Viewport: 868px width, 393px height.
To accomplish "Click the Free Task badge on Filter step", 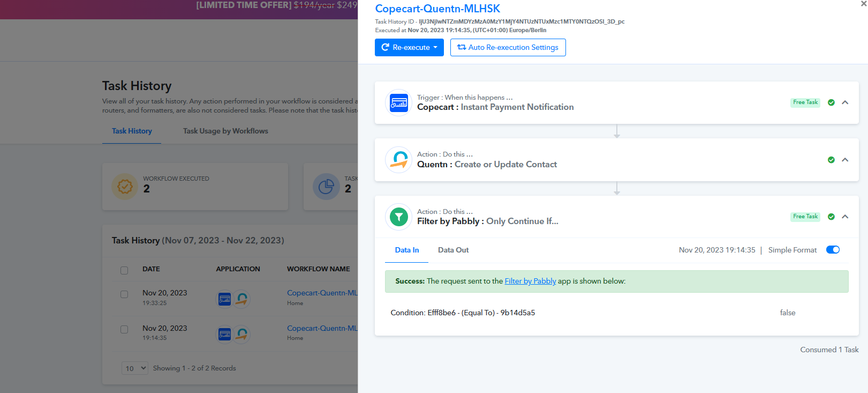I will point(805,217).
